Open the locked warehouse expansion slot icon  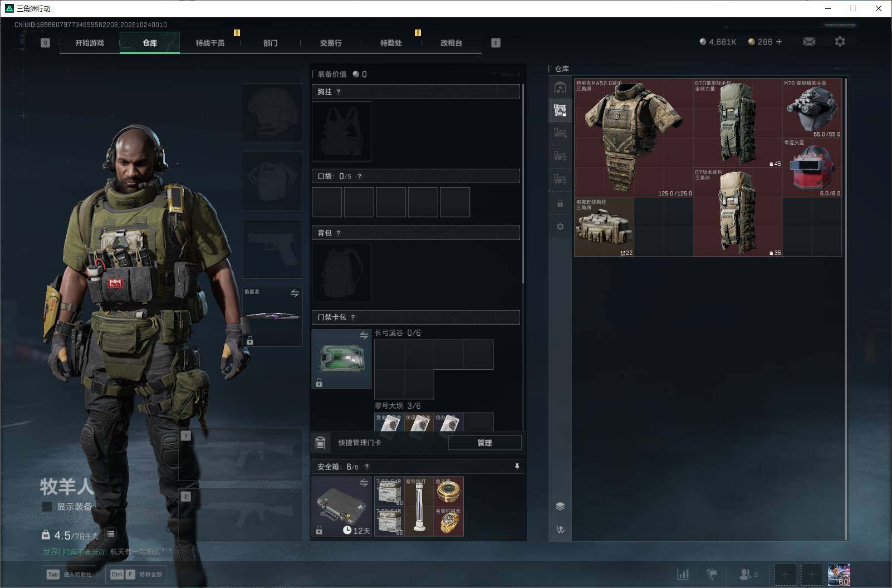[560, 204]
